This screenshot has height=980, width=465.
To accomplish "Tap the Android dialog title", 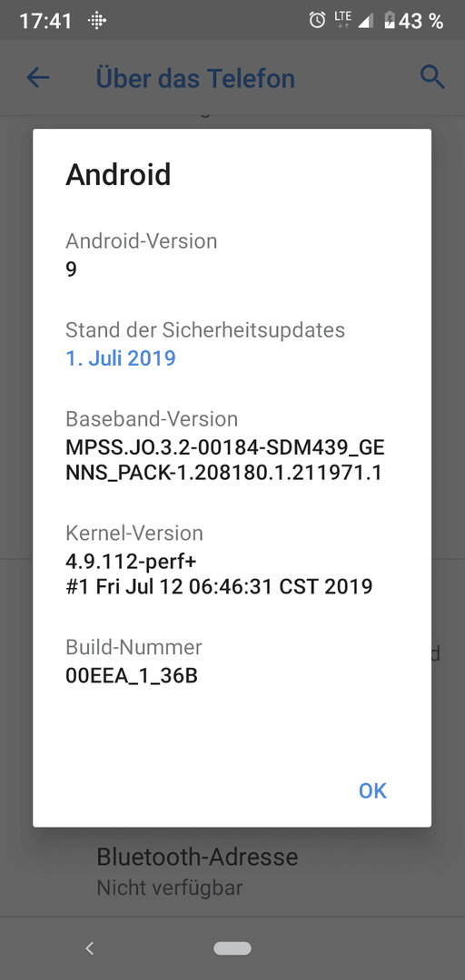I will 118,174.
